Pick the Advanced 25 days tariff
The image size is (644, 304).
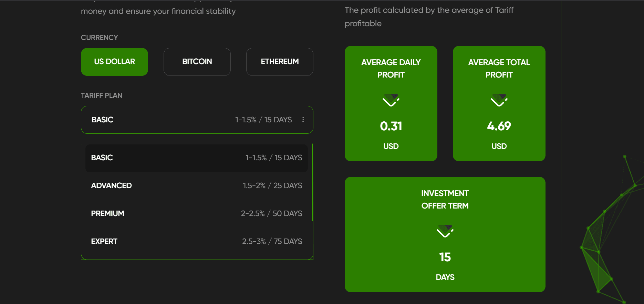coord(196,186)
